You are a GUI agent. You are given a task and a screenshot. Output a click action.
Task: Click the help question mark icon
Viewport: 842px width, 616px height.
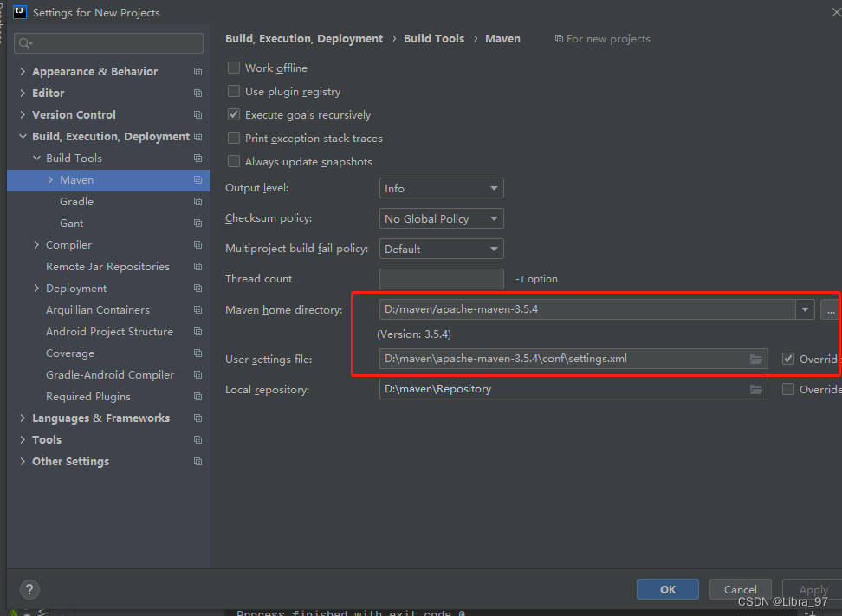click(29, 589)
